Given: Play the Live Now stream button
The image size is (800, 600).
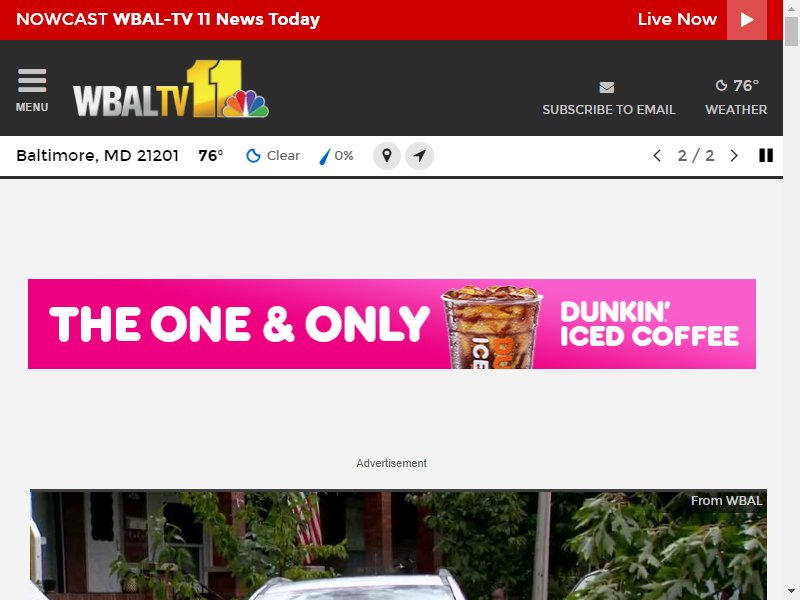Looking at the screenshot, I should [746, 20].
